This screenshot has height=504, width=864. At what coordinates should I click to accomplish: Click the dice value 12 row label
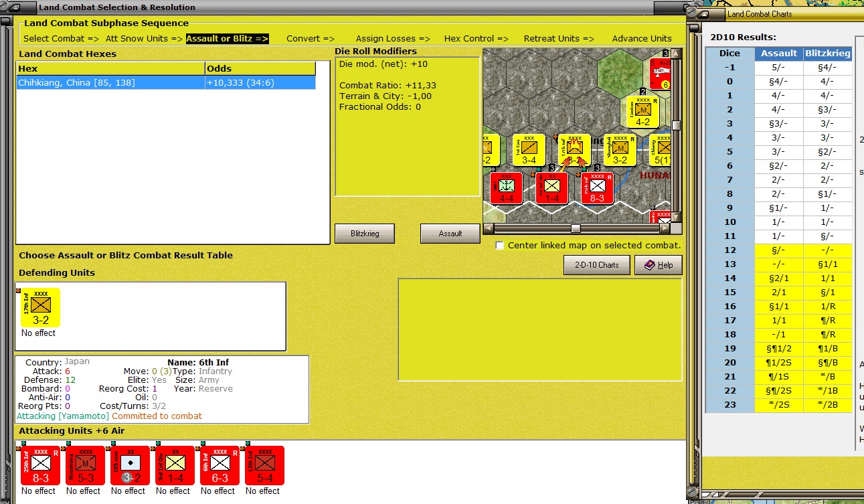pyautogui.click(x=729, y=250)
